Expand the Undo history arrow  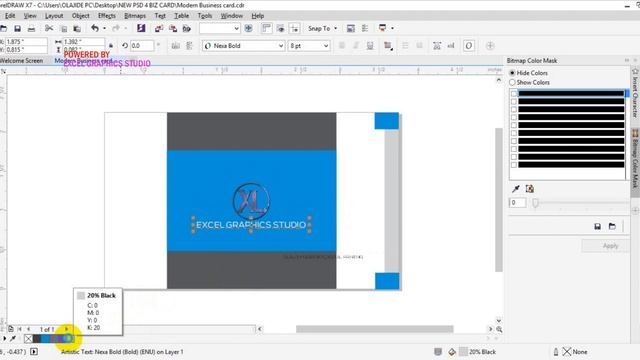coord(104,28)
